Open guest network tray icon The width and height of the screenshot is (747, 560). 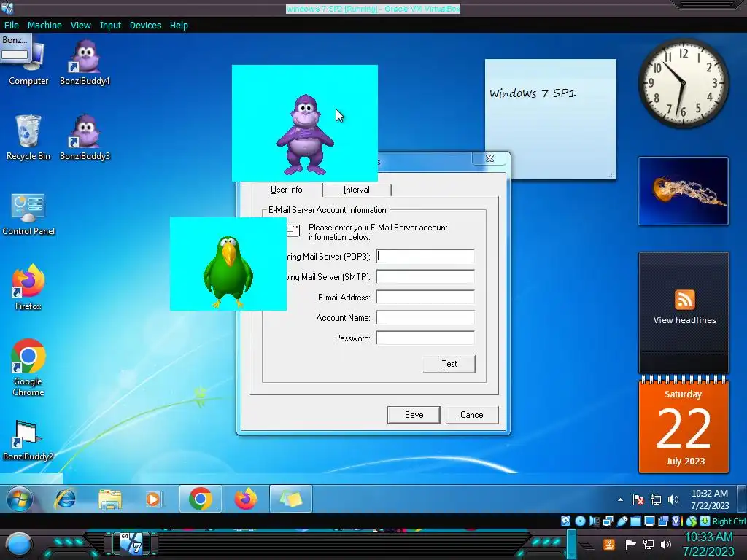pyautogui.click(x=656, y=499)
